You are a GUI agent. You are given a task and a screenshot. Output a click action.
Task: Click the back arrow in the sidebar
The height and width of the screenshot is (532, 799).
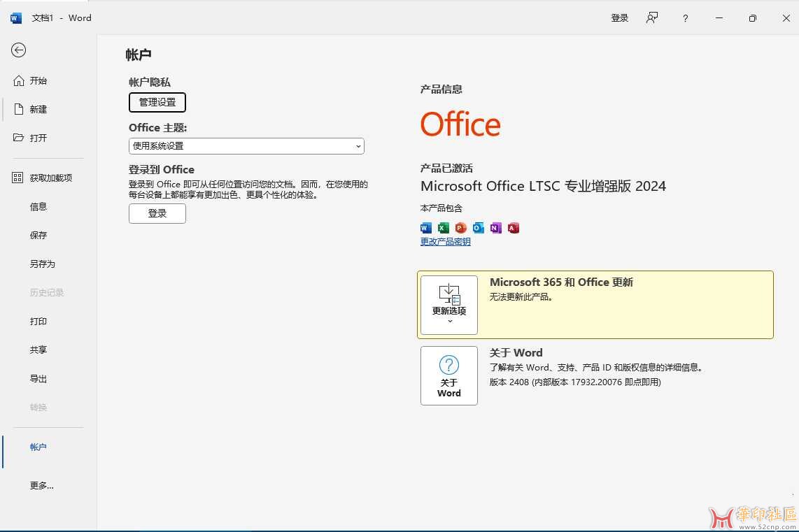click(18, 50)
